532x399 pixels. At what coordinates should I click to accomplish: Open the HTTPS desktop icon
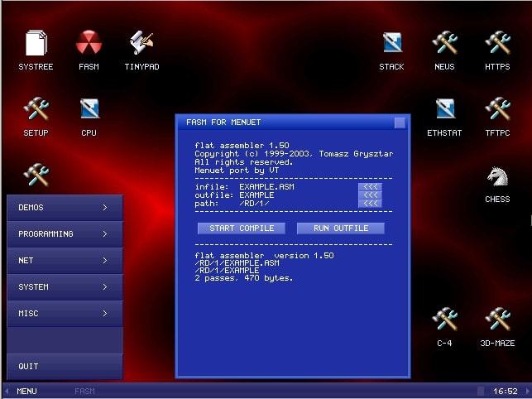point(497,44)
